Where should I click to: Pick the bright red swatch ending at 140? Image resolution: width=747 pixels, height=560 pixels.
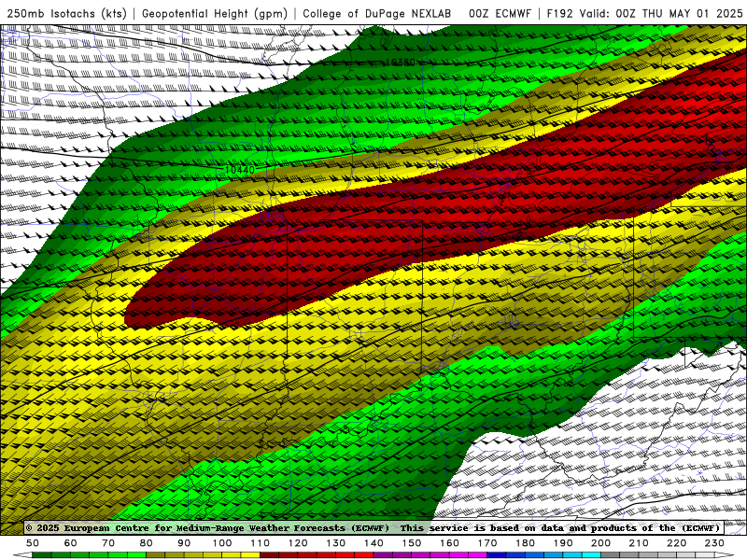(364, 555)
